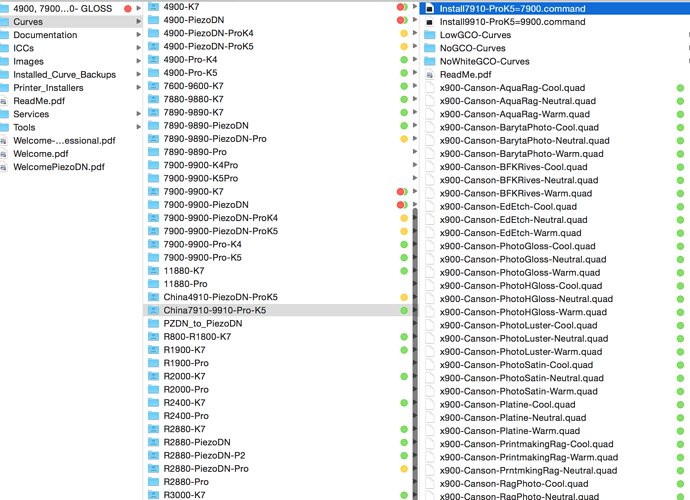Click yellow tag dot beside China4910-PiezoDN-ProK5
The image size is (690, 500).
(x=404, y=297)
